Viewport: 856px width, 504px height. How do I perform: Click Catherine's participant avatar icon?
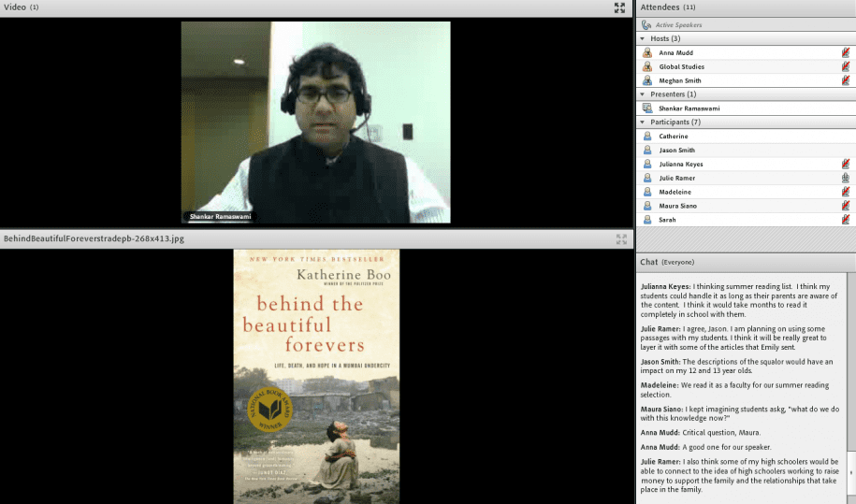click(x=647, y=136)
